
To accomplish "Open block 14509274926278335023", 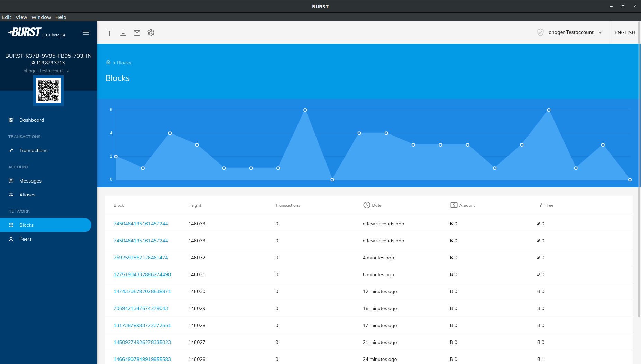I will click(x=142, y=342).
